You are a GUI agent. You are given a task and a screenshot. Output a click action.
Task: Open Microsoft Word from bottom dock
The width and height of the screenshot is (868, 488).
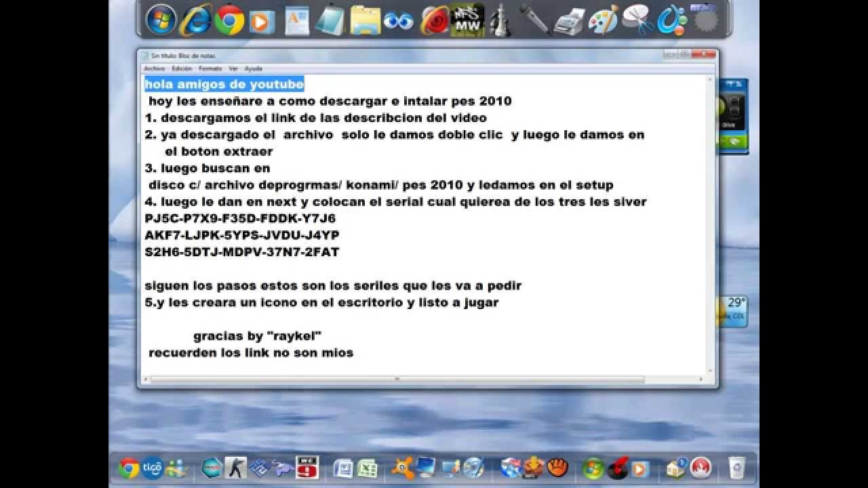(343, 468)
